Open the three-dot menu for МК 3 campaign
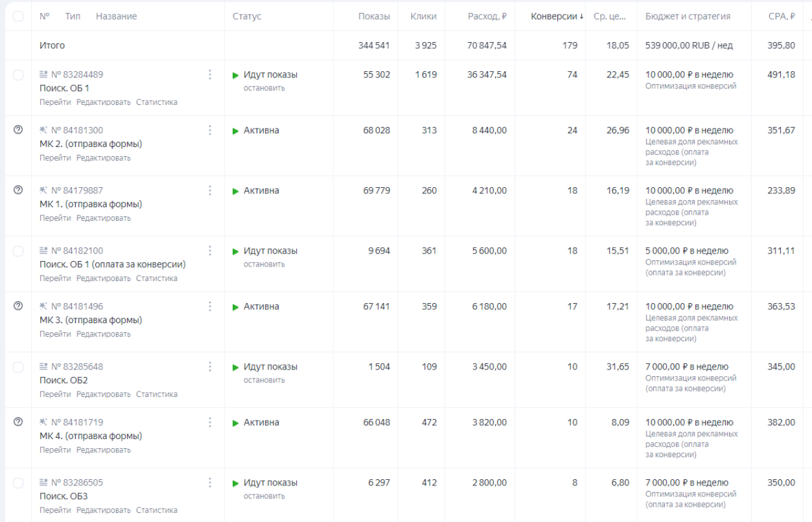 pos(210,307)
